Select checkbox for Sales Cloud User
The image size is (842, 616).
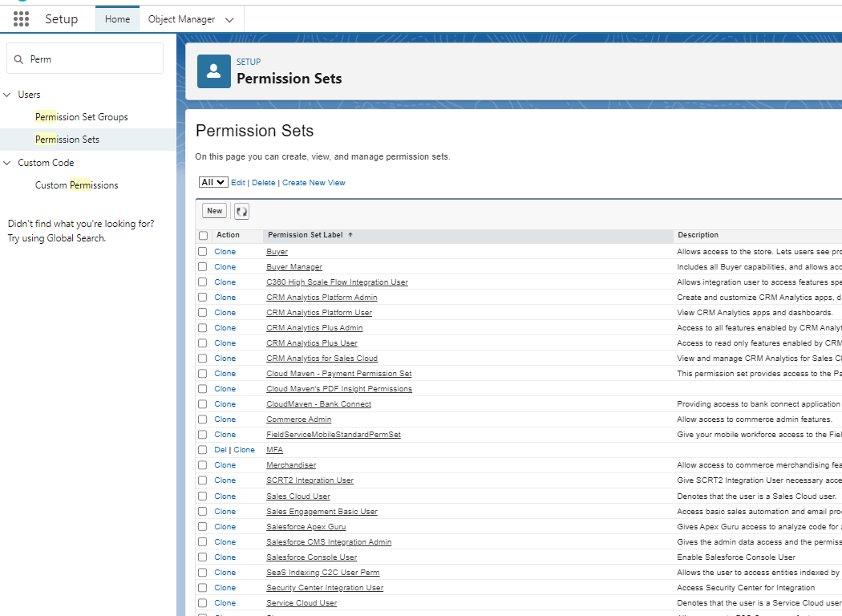[202, 496]
